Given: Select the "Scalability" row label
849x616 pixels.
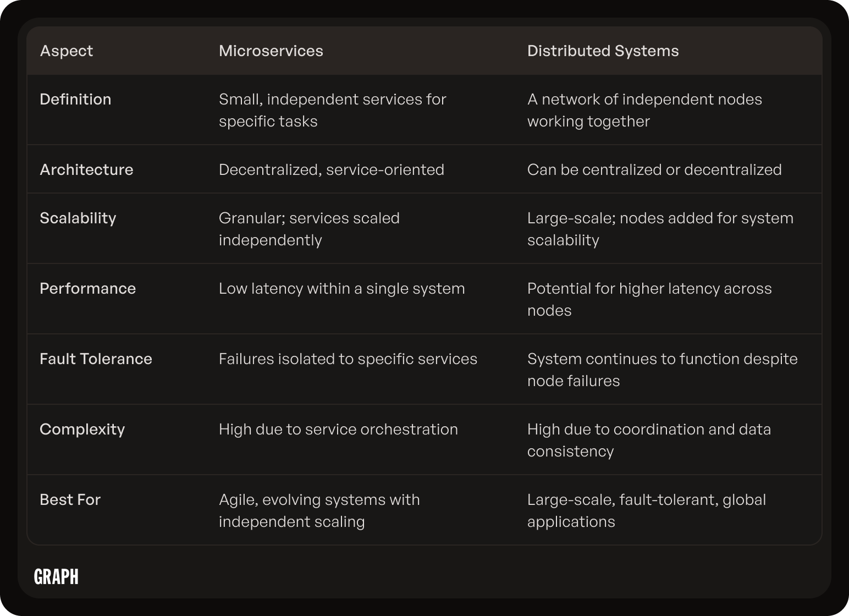Looking at the screenshot, I should coord(78,218).
